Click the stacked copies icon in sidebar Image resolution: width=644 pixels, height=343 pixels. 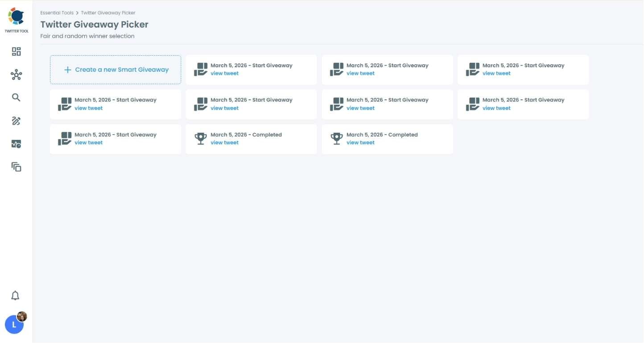(16, 167)
